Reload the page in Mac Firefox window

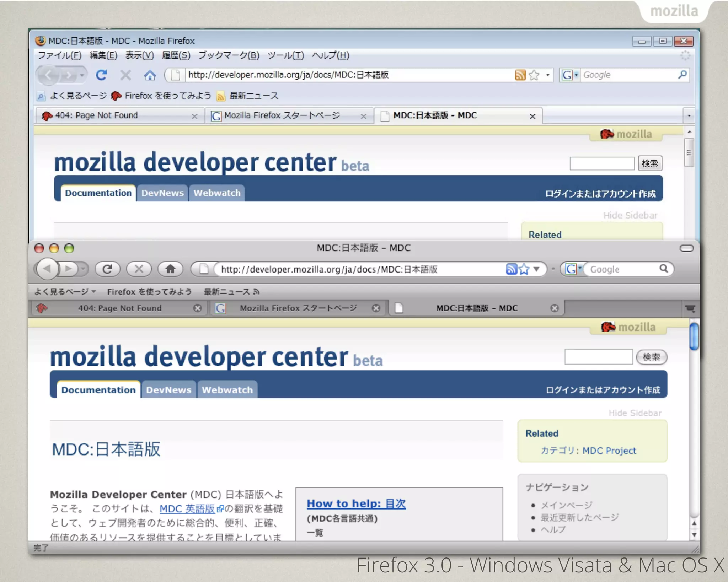[x=107, y=269]
